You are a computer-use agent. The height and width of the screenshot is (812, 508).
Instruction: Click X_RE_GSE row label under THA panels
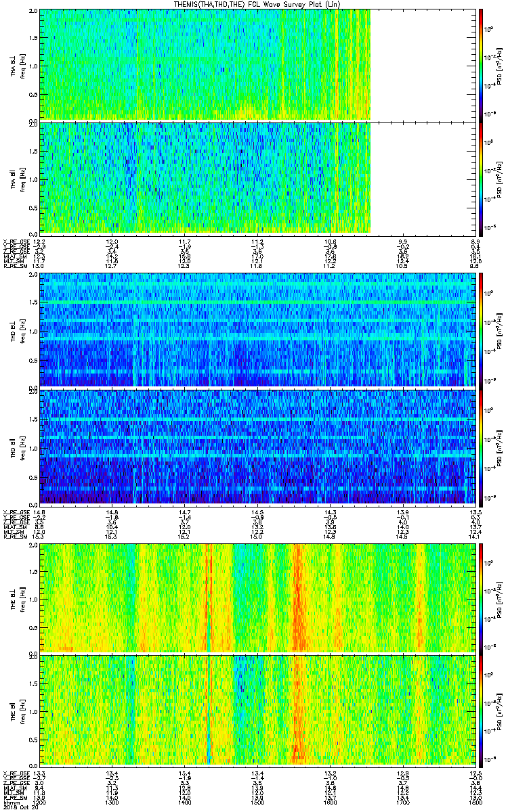15,242
